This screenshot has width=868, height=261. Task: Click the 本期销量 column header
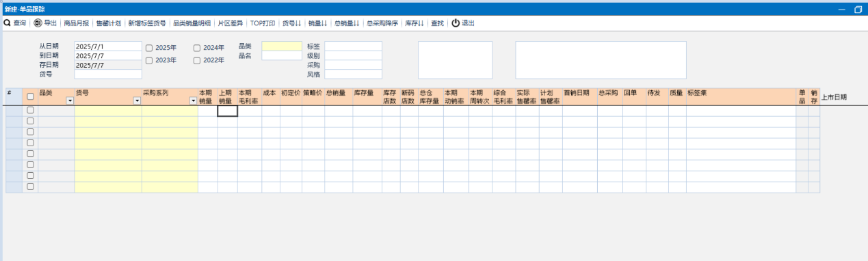(207, 96)
